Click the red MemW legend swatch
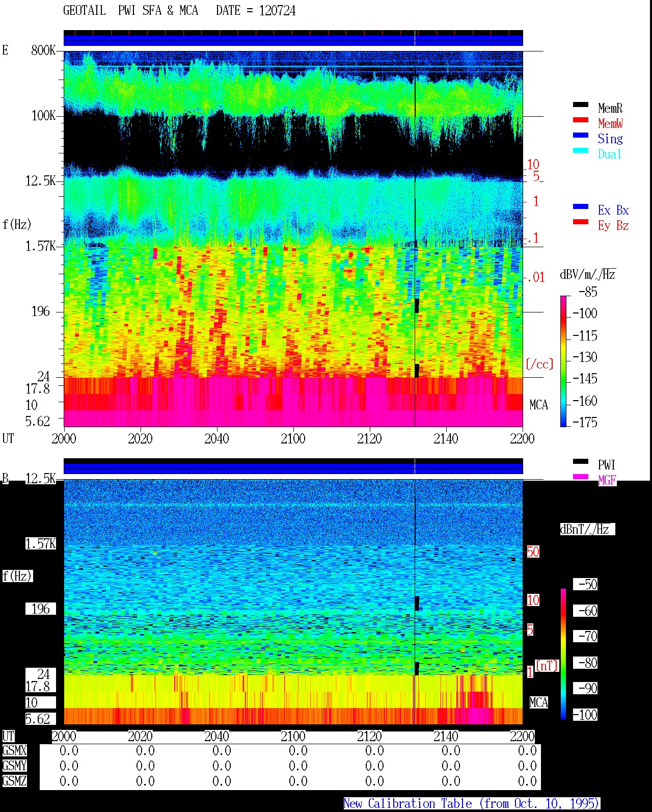The height and width of the screenshot is (812, 652). click(x=581, y=120)
